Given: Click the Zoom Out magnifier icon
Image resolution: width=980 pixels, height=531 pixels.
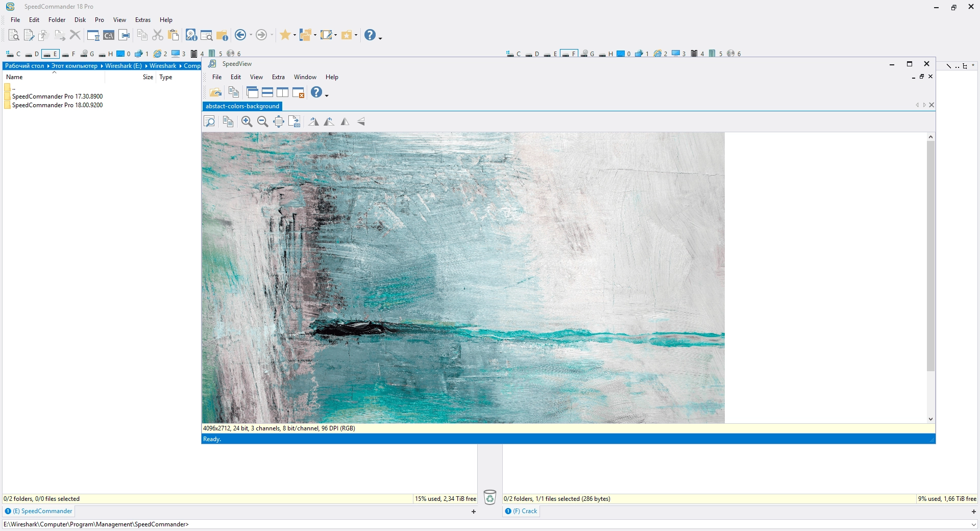Looking at the screenshot, I should [x=263, y=122].
